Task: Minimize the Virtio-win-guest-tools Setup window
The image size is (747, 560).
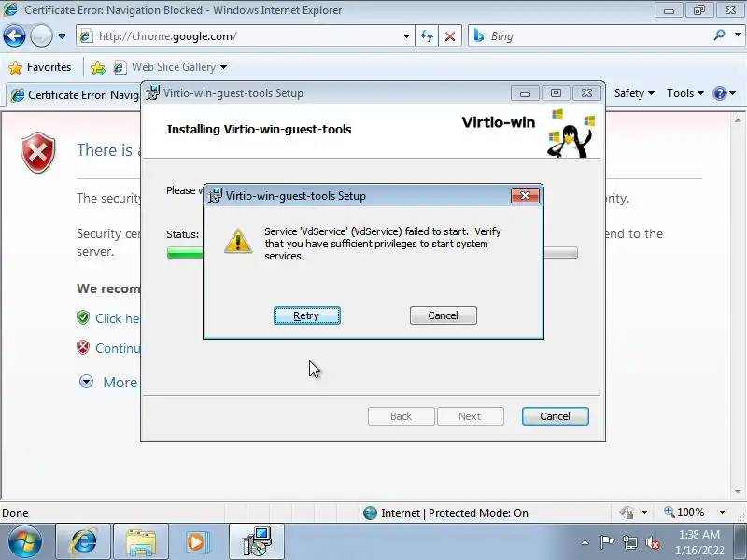Action: click(525, 92)
